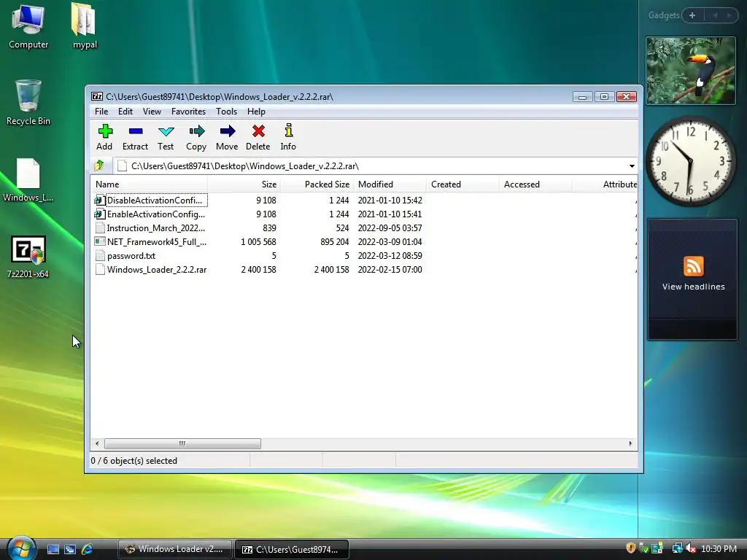747x560 pixels.
Task: Click View headlines in feed gadget
Action: 694,287
